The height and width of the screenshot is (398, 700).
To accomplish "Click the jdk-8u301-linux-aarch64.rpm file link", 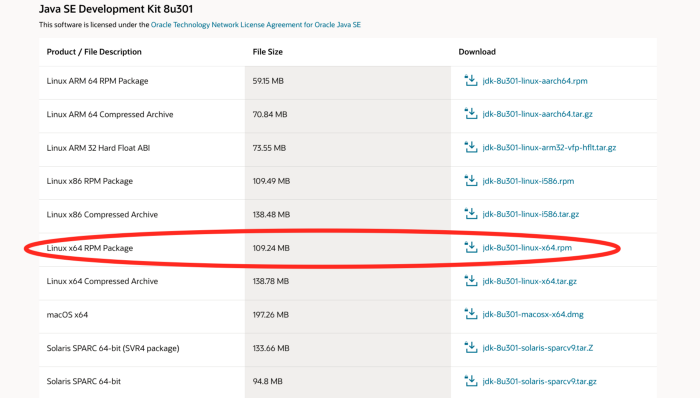I will click(x=535, y=81).
